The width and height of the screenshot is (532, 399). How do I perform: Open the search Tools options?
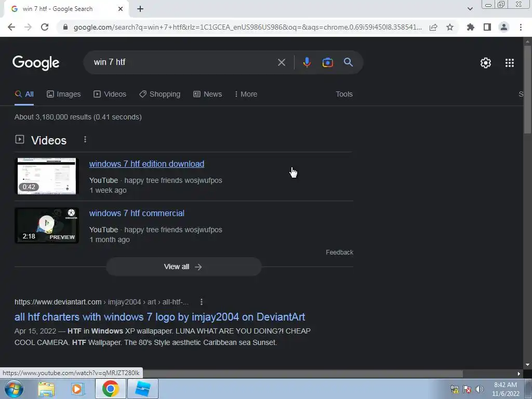point(344,94)
